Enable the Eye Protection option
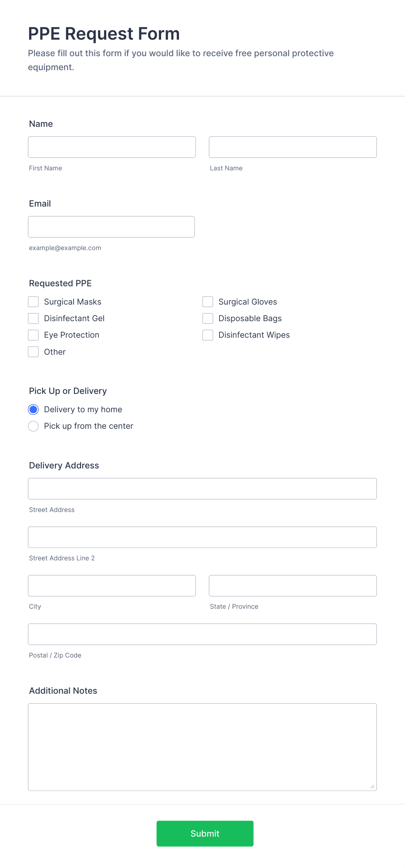 pyautogui.click(x=33, y=335)
